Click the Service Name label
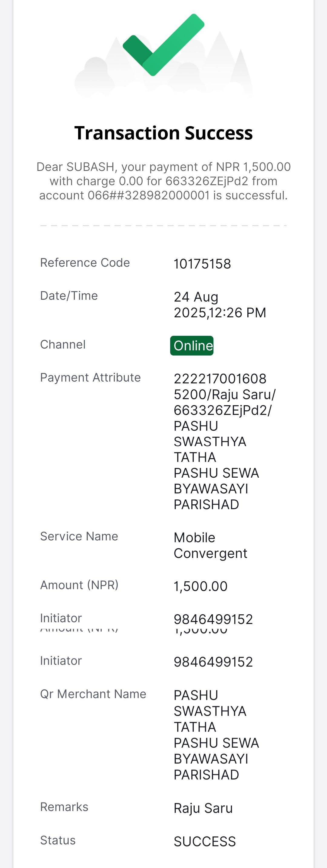 pos(79,536)
